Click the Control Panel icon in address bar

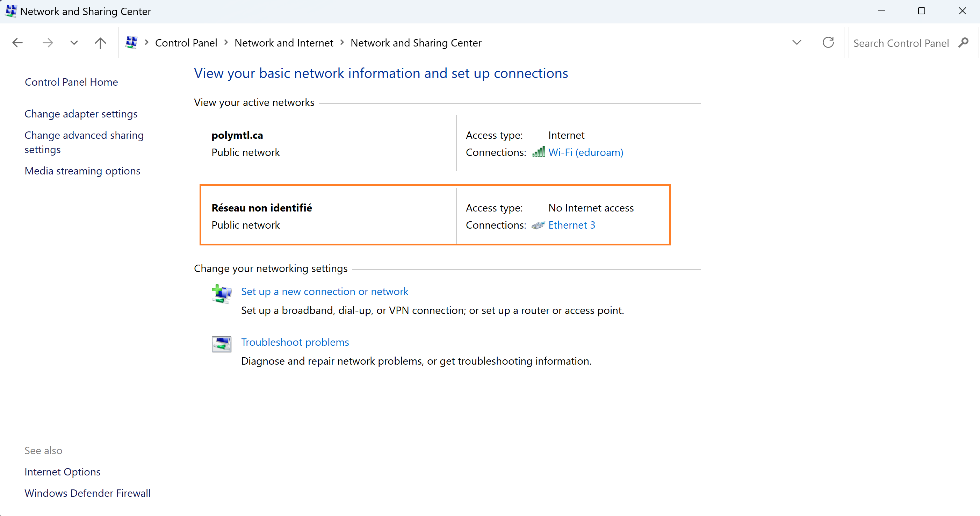131,43
